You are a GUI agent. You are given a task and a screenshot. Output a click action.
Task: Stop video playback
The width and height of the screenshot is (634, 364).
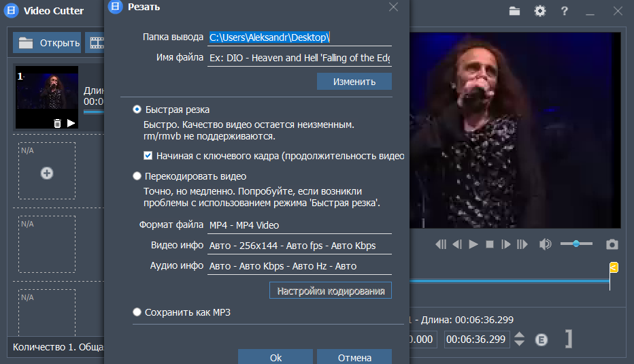point(490,244)
